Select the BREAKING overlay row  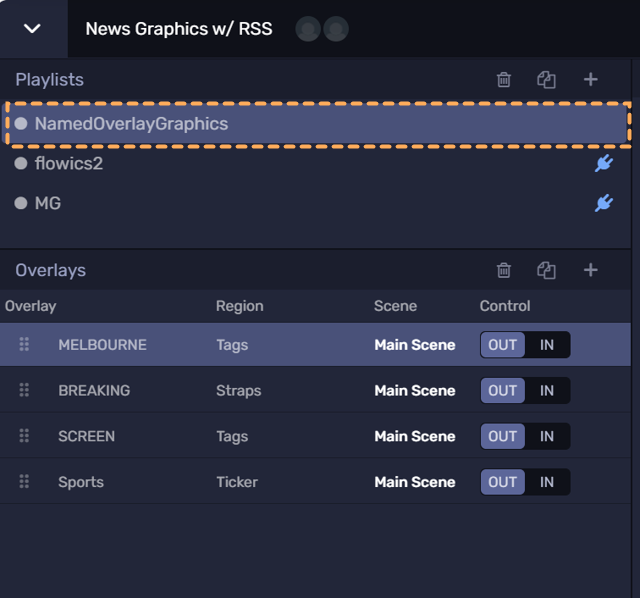tap(94, 391)
